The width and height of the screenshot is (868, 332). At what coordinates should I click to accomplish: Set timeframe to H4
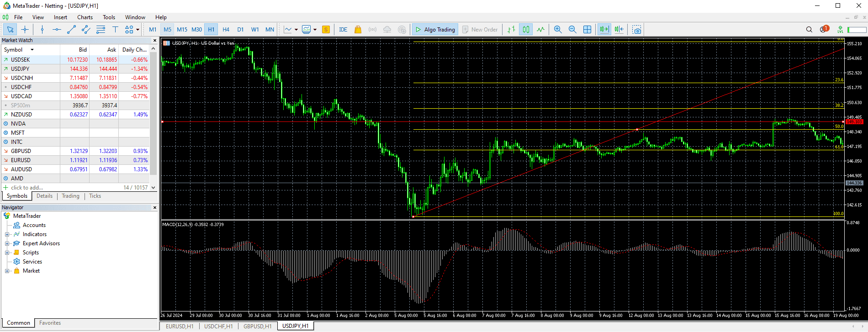tap(226, 30)
